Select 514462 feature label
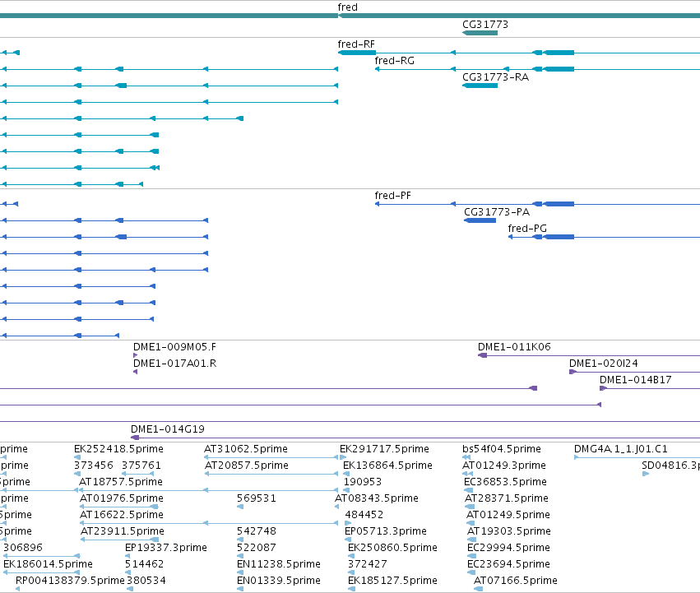Image resolution: width=700 pixels, height=593 pixels. coord(144,564)
